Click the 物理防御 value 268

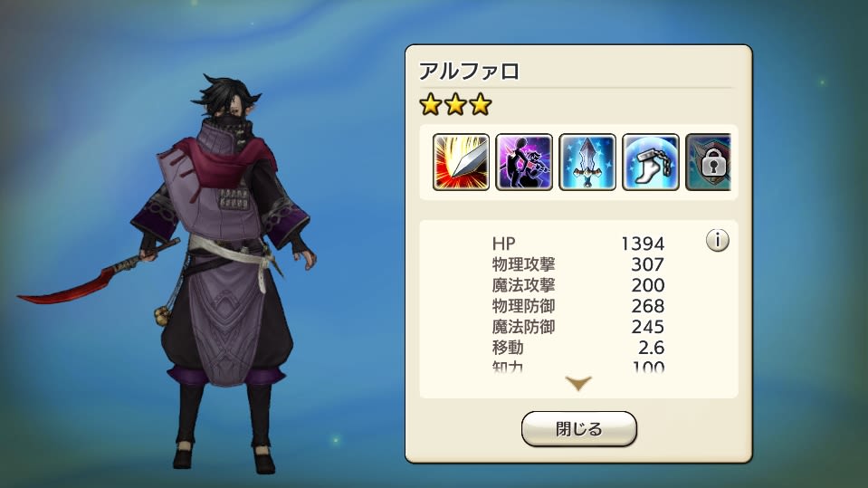648,306
